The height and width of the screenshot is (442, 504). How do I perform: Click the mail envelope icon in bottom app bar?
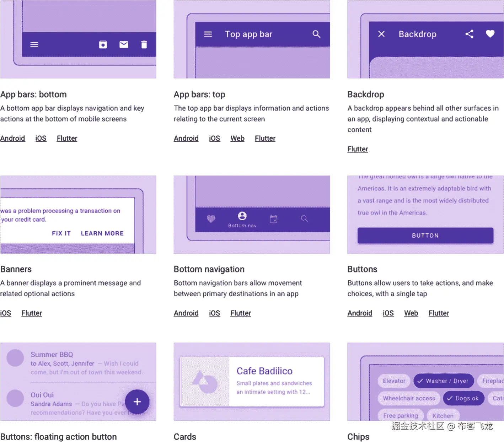124,44
